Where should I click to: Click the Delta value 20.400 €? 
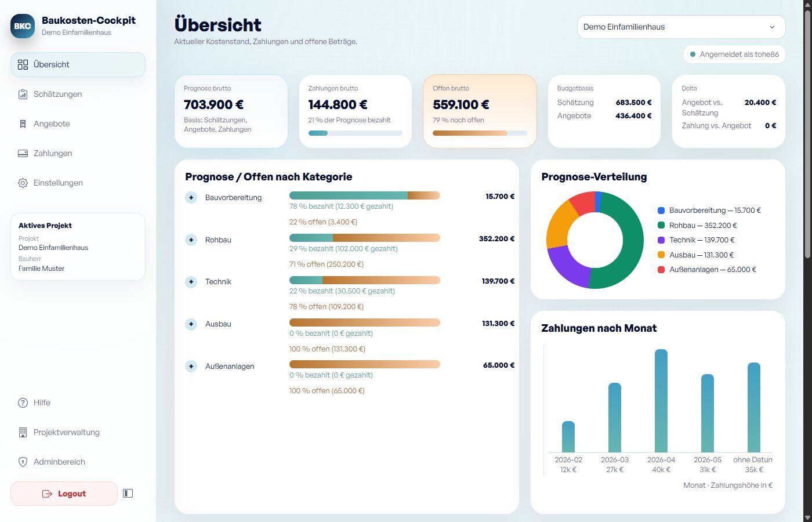[x=760, y=103]
